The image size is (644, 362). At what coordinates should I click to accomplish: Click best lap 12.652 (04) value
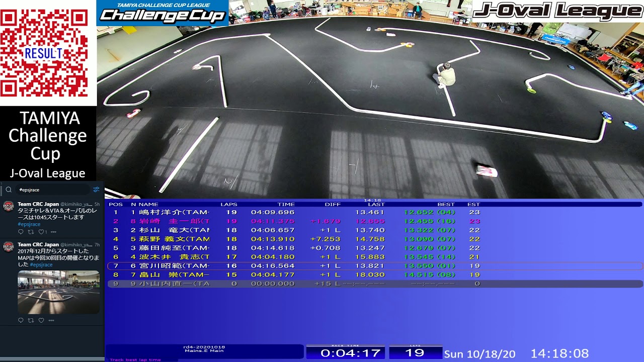coord(429,212)
